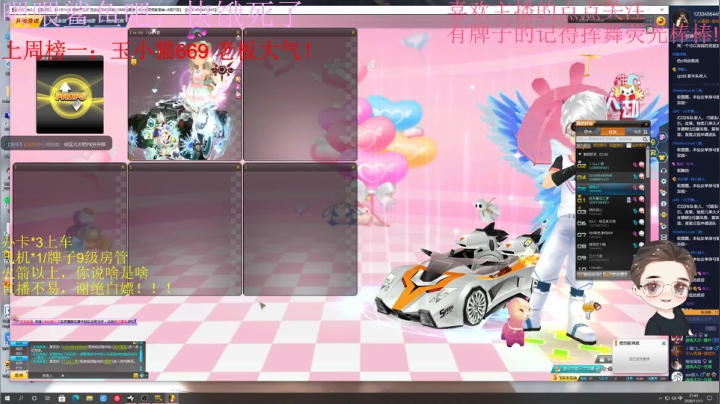Open the yellow emoji icon in chat bar

point(135,376)
